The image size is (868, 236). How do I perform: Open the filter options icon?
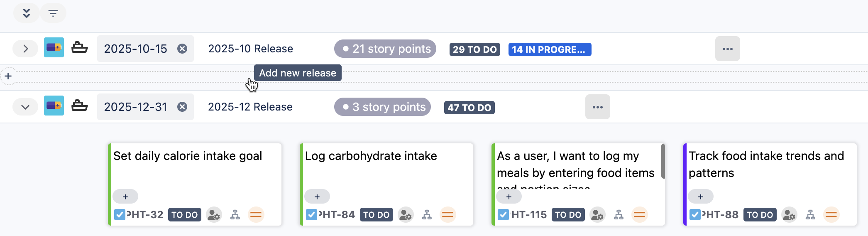click(53, 13)
